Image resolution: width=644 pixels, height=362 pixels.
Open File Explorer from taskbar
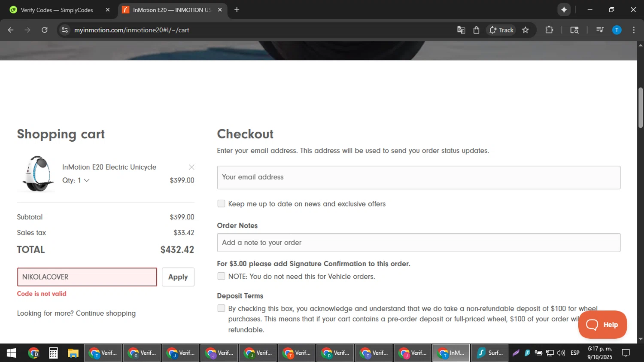point(73,353)
